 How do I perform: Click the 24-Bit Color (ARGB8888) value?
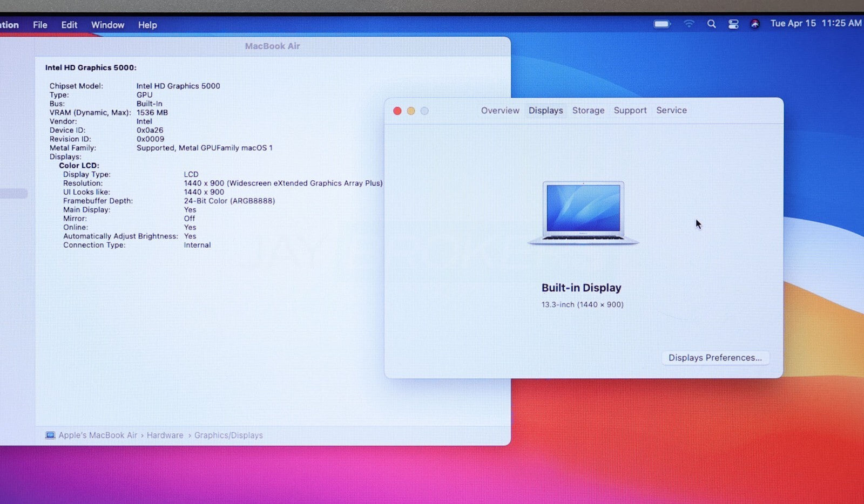230,201
